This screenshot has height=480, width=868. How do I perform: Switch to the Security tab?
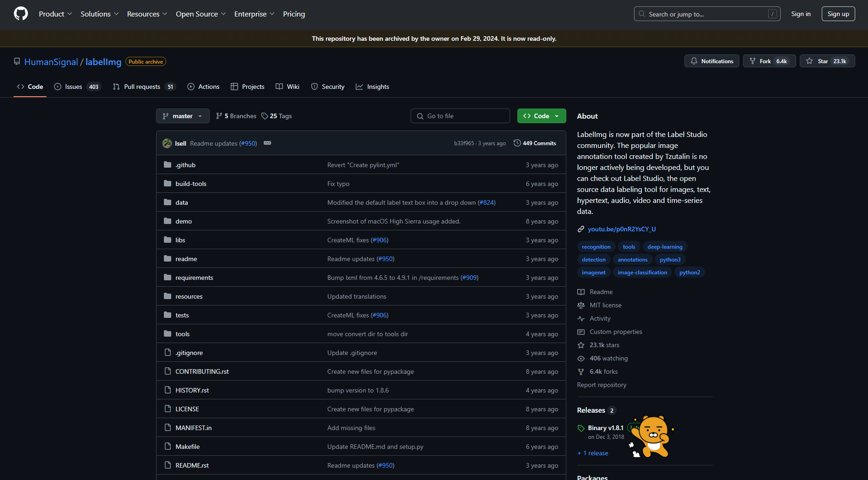(x=328, y=87)
